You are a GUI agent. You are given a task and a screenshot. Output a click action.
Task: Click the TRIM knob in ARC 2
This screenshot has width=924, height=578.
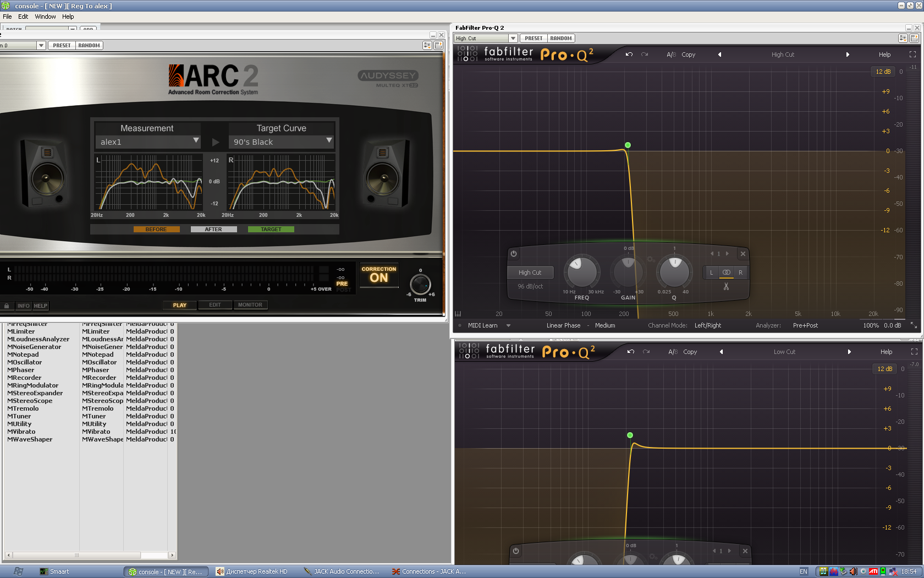(420, 285)
